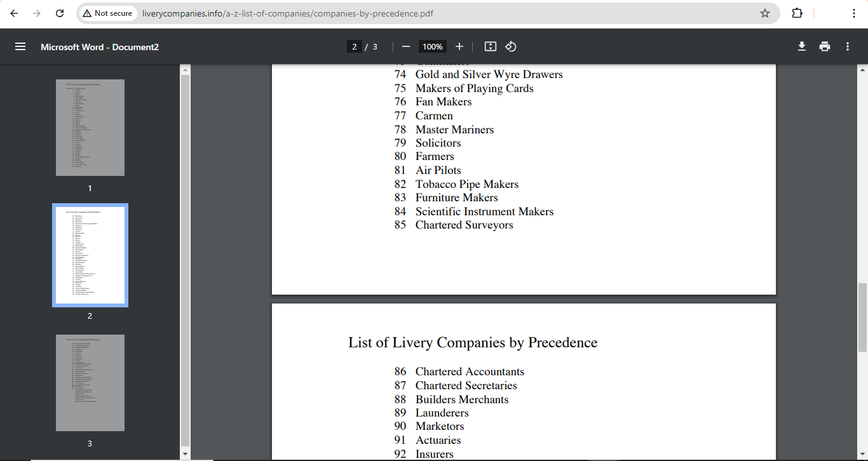The height and width of the screenshot is (461, 868).
Task: Select the page 3 thumbnail
Action: (x=90, y=383)
